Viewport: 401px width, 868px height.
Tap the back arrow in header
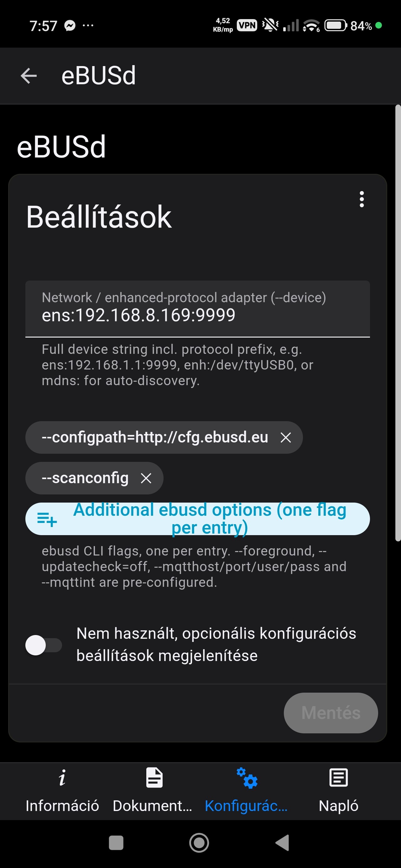tap(29, 75)
